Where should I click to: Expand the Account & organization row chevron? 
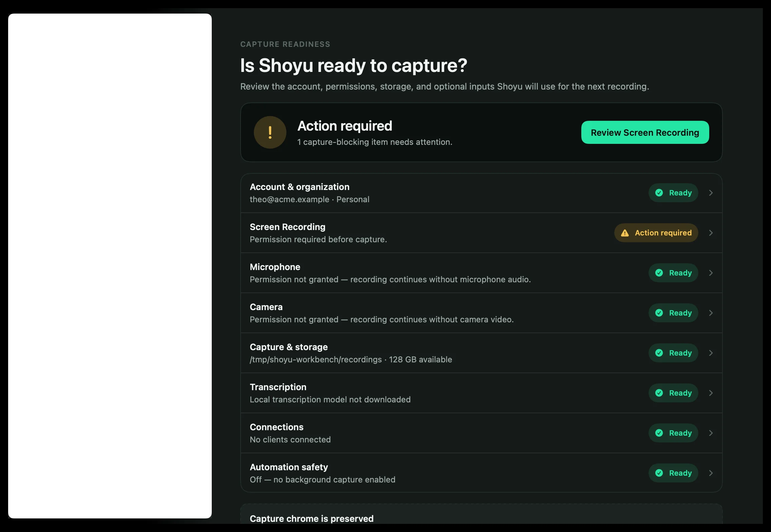coord(711,193)
